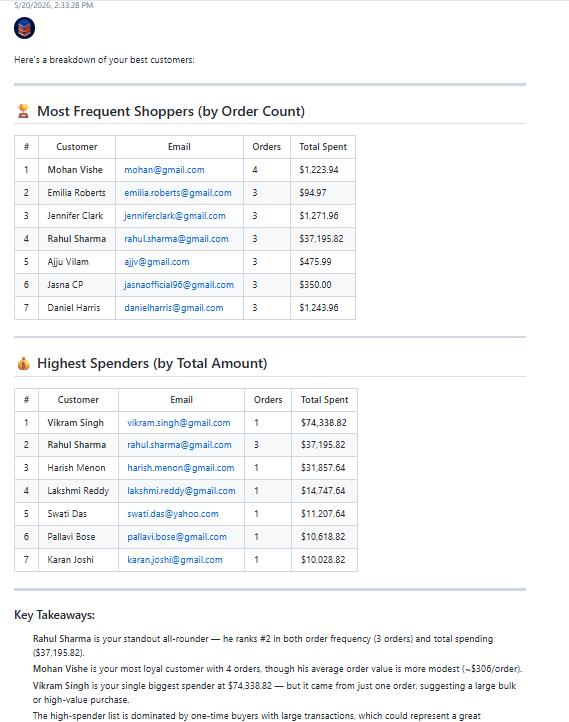Image resolution: width=569 pixels, height=722 pixels.
Task: Open pallavi.bose@gmail.com email link
Action: (177, 537)
